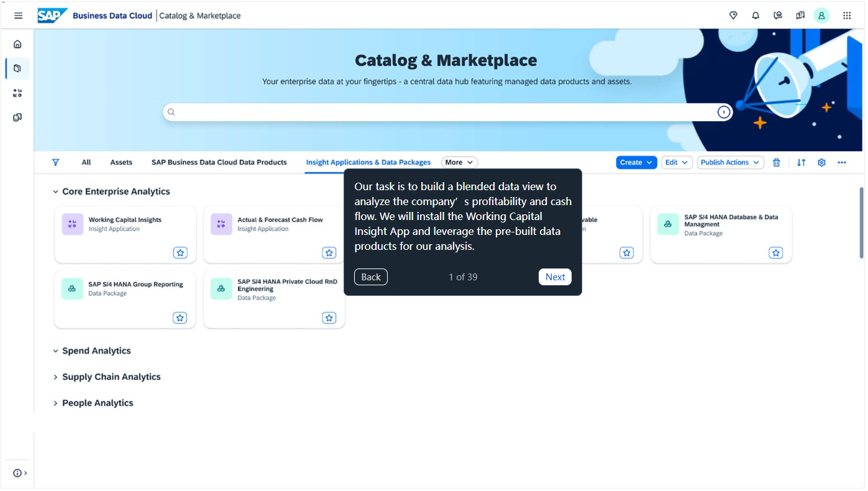Favorite SAP S/4 HANA Database & Data Managment
The image size is (868, 491).
[x=775, y=253]
